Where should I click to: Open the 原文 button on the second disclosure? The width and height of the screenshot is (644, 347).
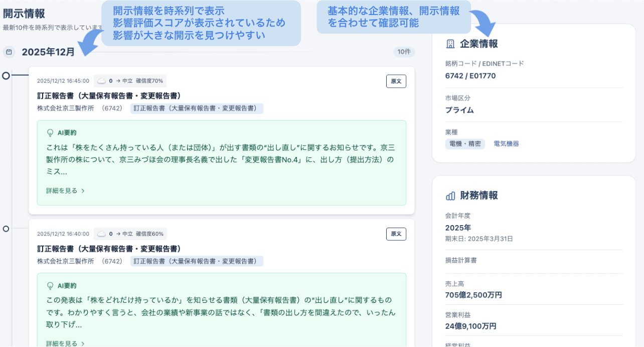pos(396,234)
